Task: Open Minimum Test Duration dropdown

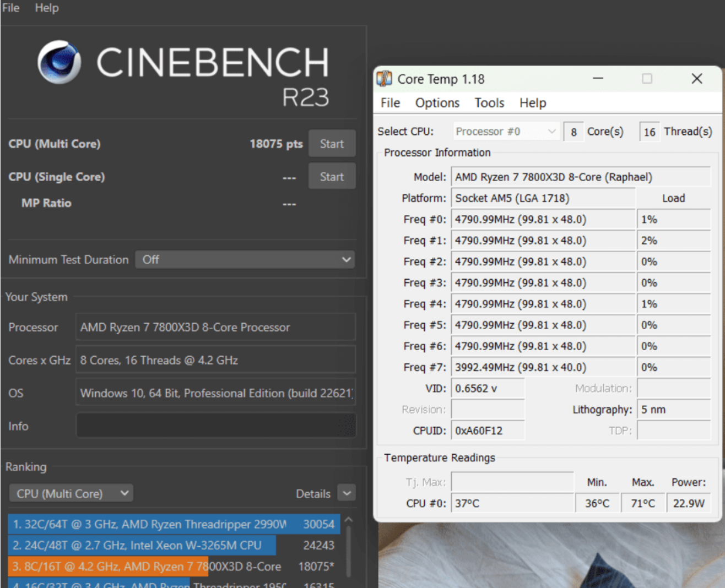Action: [245, 259]
